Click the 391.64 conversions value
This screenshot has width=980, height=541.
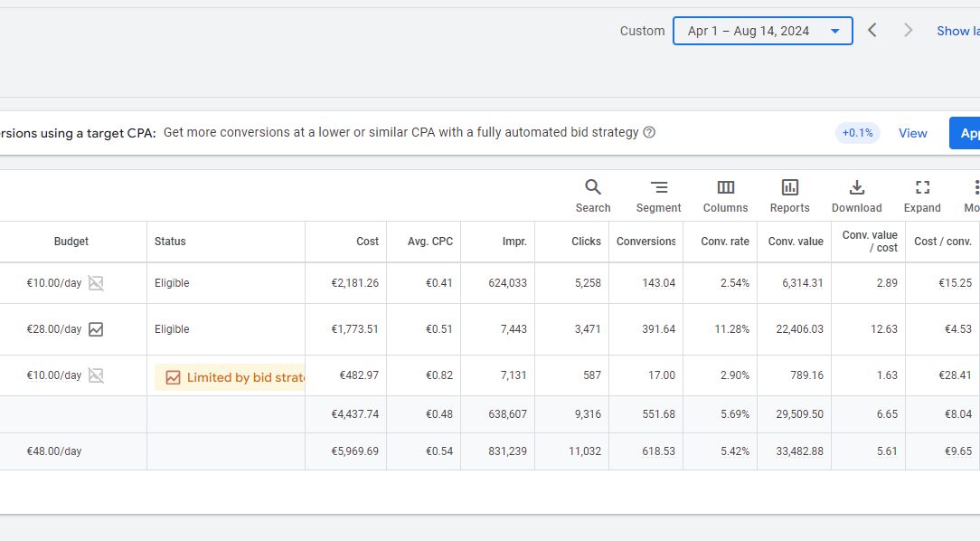pyautogui.click(x=659, y=329)
